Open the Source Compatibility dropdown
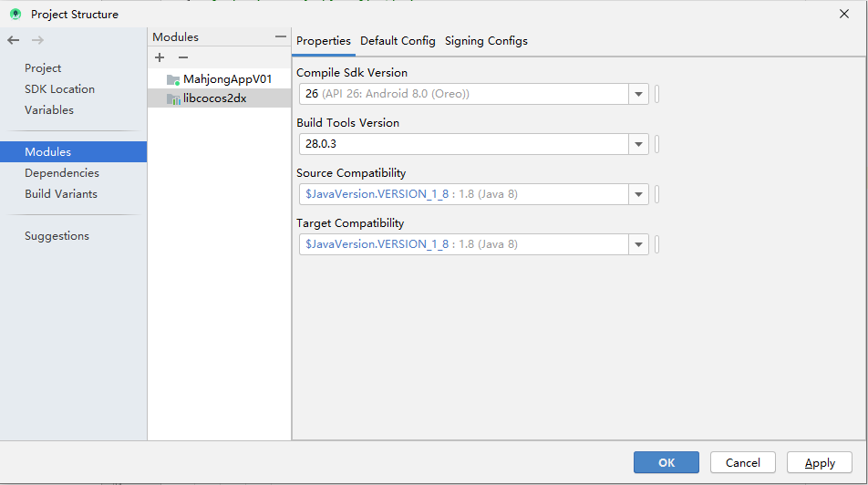The height and width of the screenshot is (485, 868). (x=638, y=194)
